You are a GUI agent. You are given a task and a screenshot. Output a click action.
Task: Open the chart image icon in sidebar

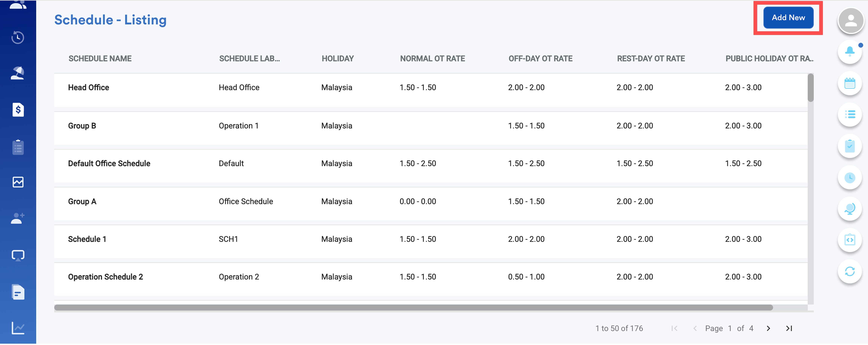[18, 182]
